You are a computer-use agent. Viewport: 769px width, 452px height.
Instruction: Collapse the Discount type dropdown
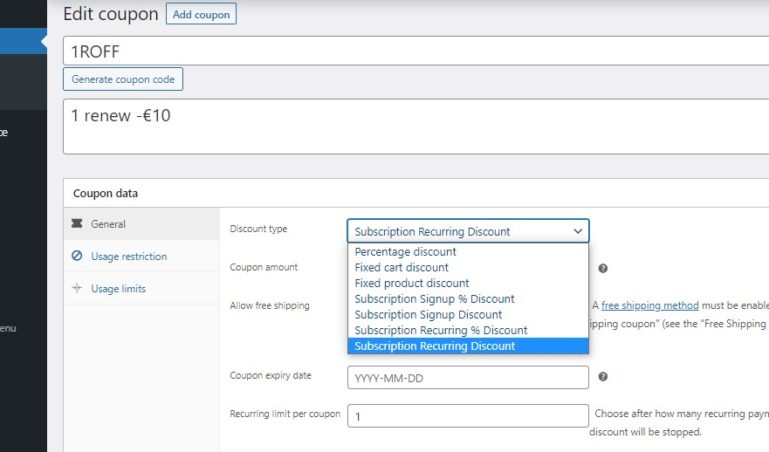click(x=468, y=231)
